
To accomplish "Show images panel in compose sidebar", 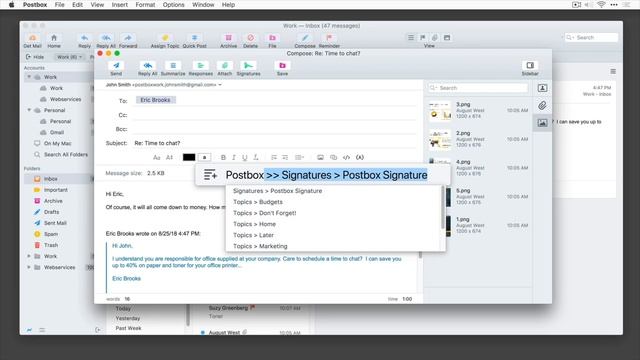I will click(x=542, y=123).
